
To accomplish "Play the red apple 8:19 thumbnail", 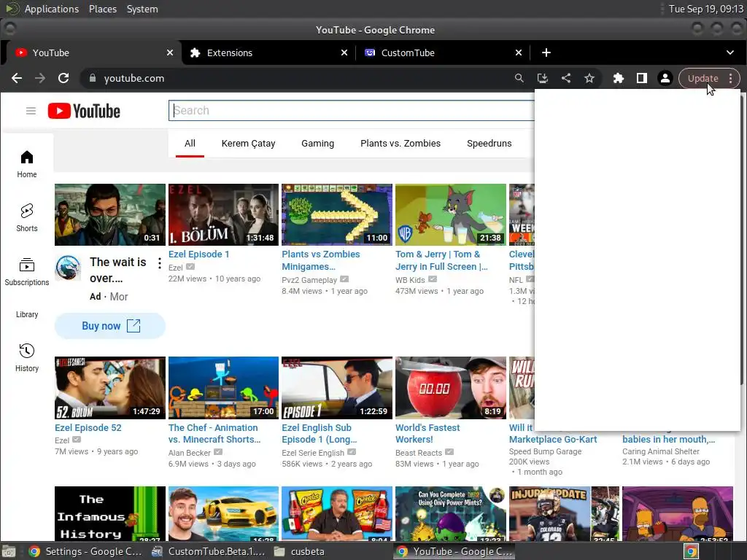I will pos(451,388).
